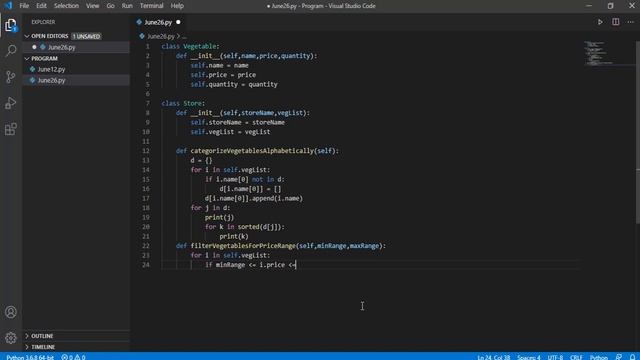Change UTF-8 file encoding

pyautogui.click(x=555, y=357)
